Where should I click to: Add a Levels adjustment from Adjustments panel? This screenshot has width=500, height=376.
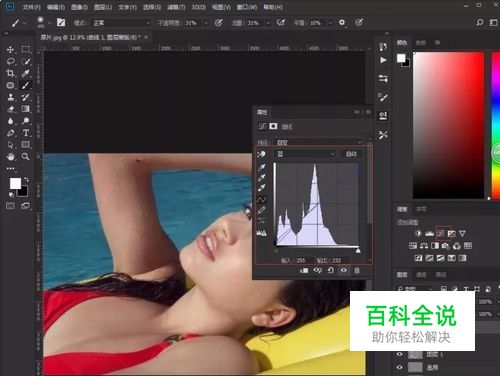click(429, 233)
